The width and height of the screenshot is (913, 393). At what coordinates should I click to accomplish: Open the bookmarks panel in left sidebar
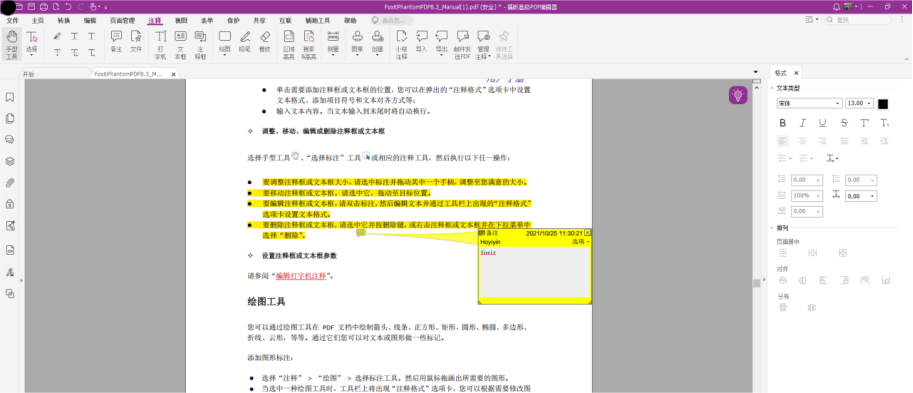[10, 97]
